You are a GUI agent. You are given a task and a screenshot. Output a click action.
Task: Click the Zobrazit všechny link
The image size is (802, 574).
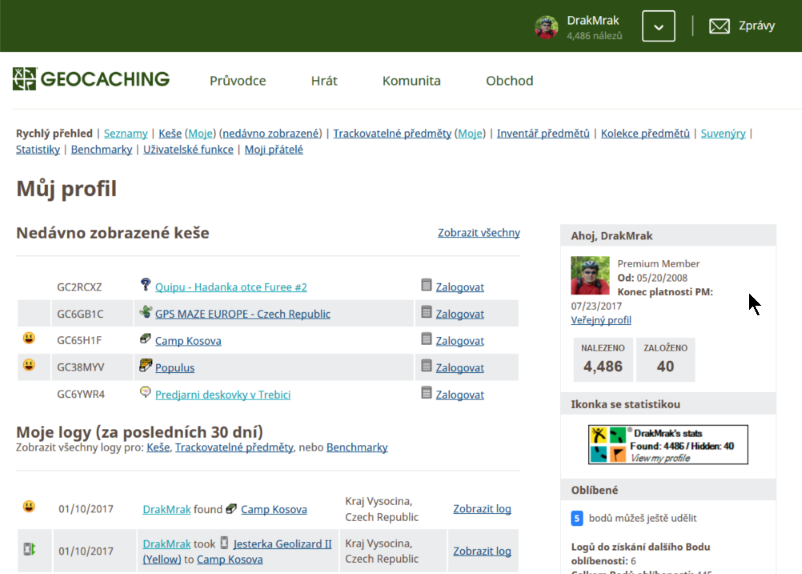tap(478, 233)
